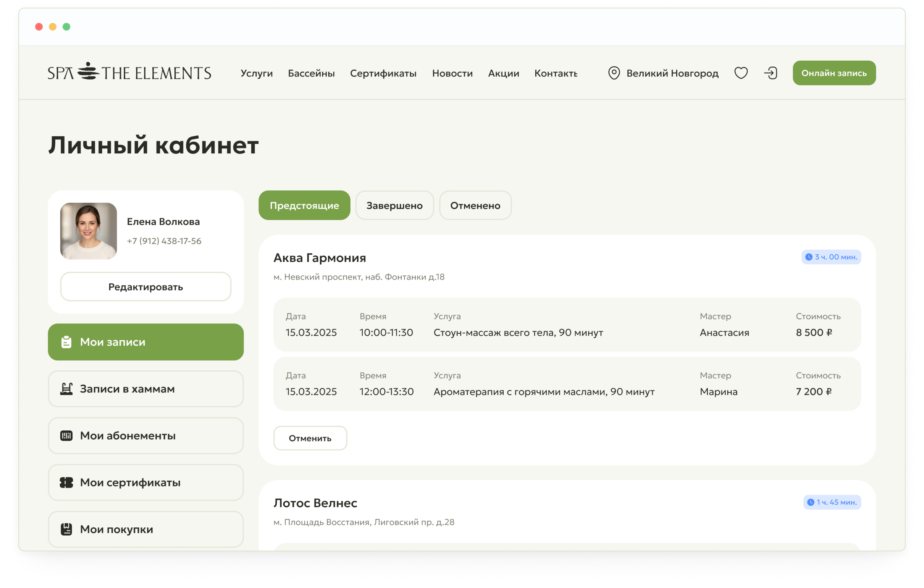The height and width of the screenshot is (588, 924).
Task: Click the barcode icon beside Мои абонементы
Action: 66,436
